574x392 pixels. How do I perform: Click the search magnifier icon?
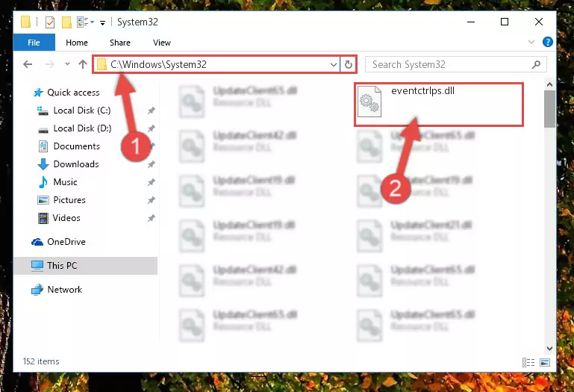tap(536, 65)
